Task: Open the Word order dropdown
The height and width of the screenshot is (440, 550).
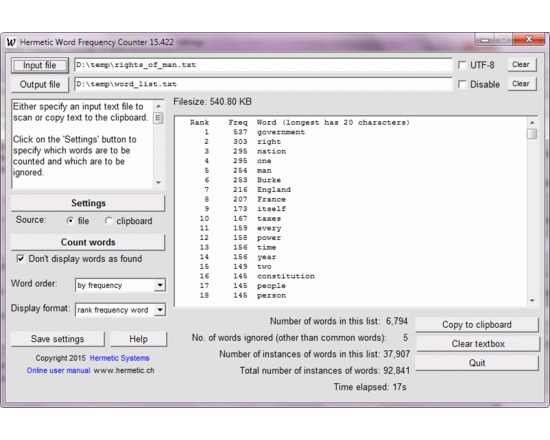Action: pos(160,285)
